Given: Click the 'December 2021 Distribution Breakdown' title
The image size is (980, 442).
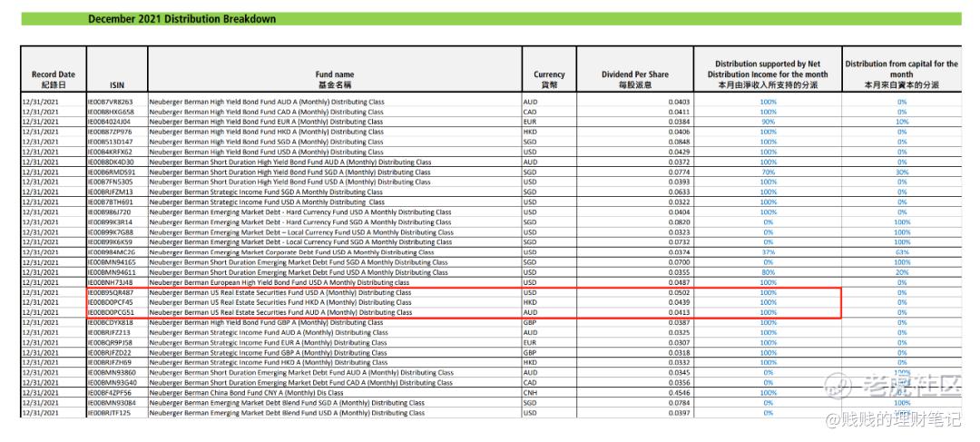Looking at the screenshot, I should pos(181,19).
